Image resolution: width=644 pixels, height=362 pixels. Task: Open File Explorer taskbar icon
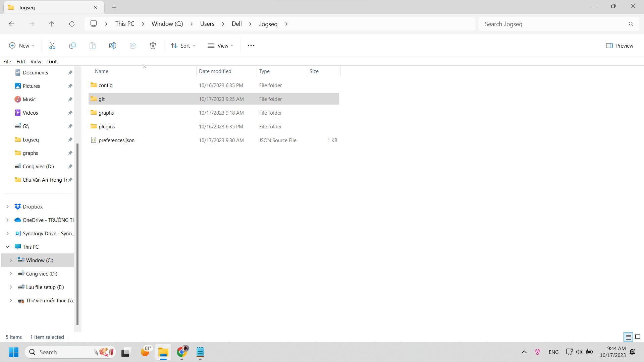pyautogui.click(x=163, y=352)
